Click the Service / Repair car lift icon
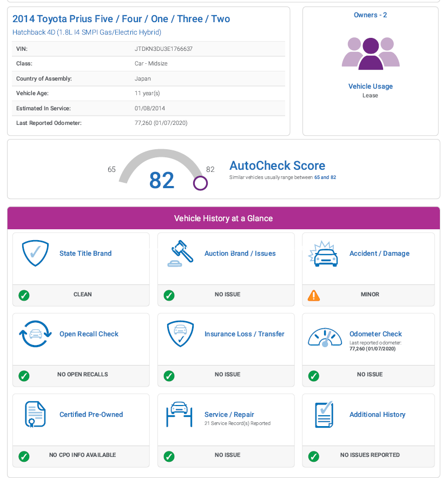 (x=179, y=414)
